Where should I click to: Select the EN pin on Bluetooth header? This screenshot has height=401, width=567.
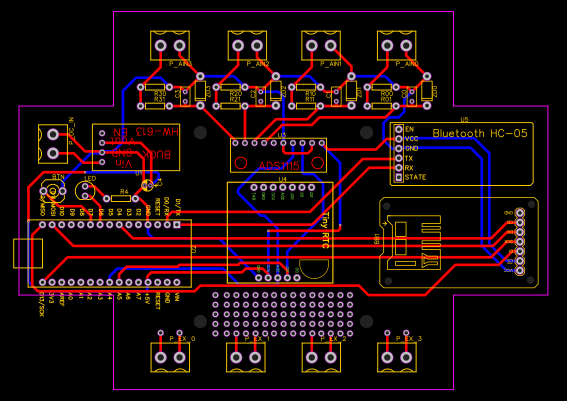click(398, 129)
